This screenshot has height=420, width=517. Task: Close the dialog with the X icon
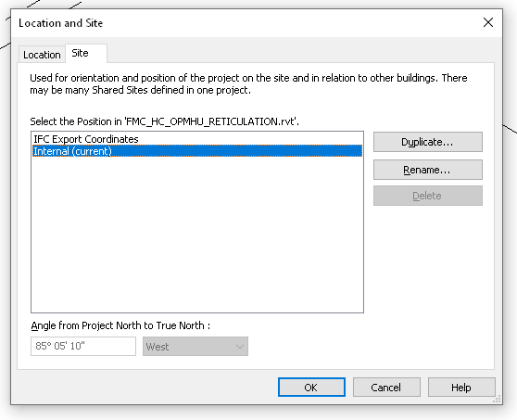point(488,22)
